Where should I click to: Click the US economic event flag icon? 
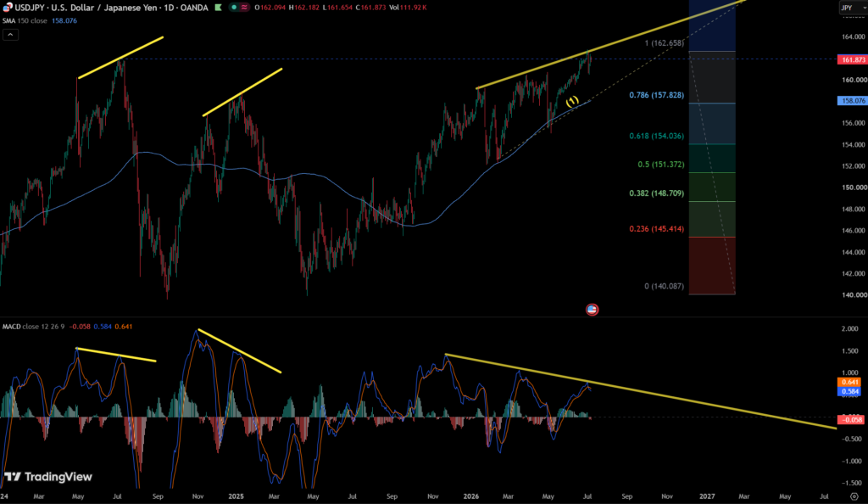pyautogui.click(x=592, y=310)
